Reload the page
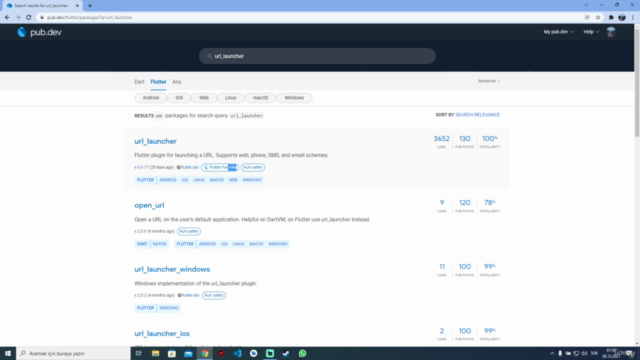This screenshot has width=640, height=360. [29, 18]
